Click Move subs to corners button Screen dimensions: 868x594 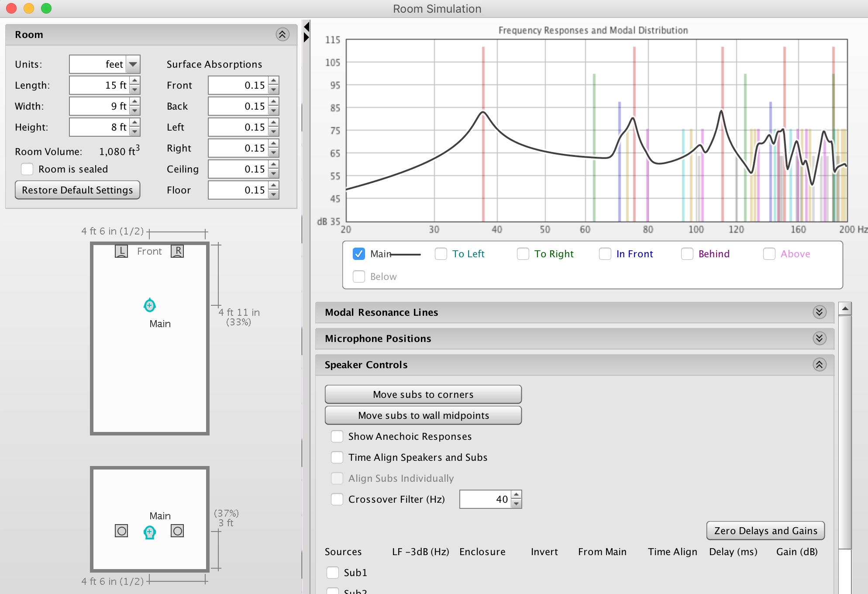tap(423, 394)
